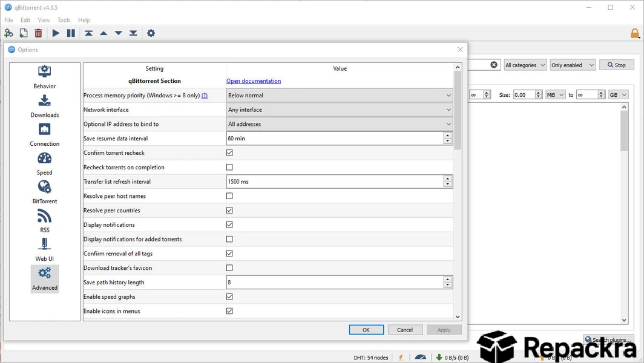Toggle the Display notifications checkbox

229,224
